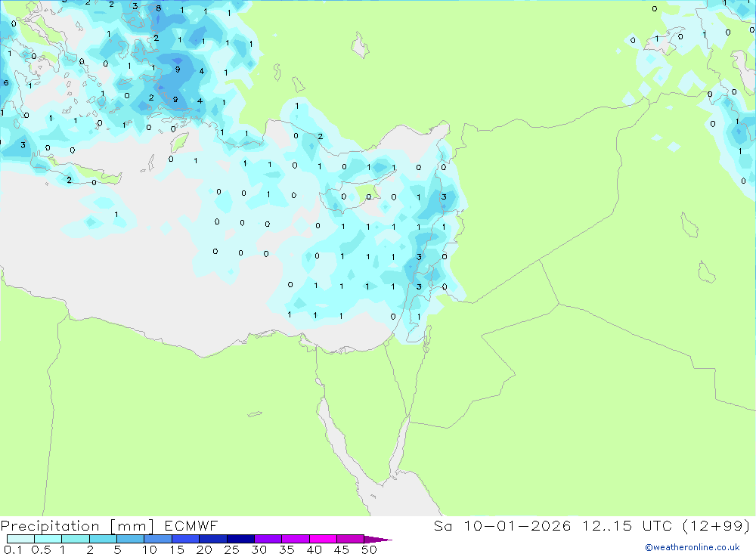
Task: Click the above-50 arrow tip of legend
Action: click(x=379, y=539)
